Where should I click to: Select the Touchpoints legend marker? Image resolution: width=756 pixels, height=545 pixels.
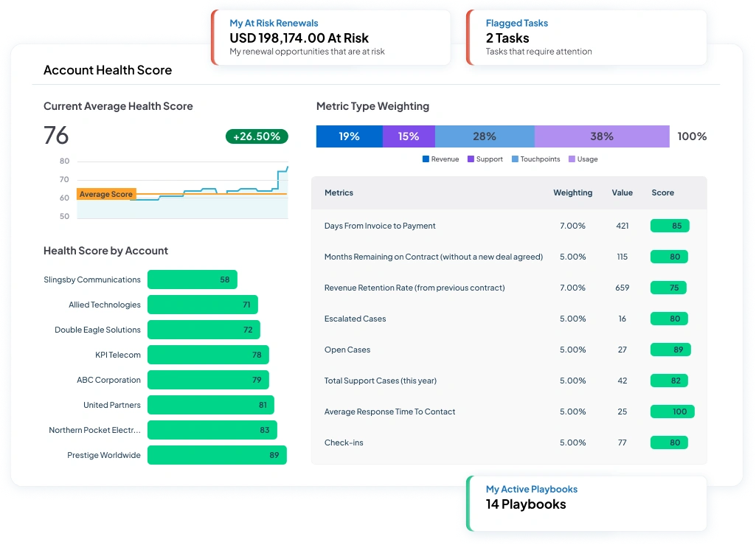click(x=515, y=159)
